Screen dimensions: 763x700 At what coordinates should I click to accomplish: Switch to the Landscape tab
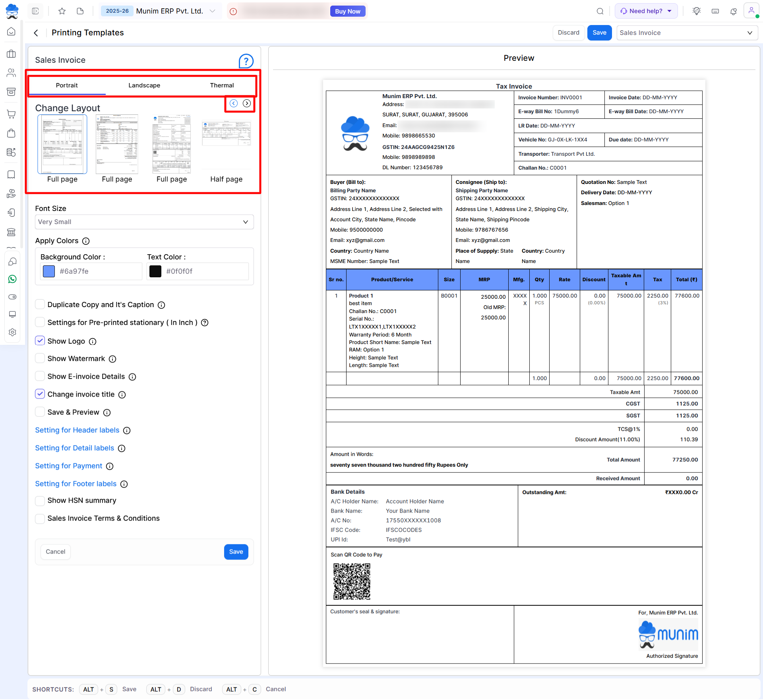coord(144,85)
